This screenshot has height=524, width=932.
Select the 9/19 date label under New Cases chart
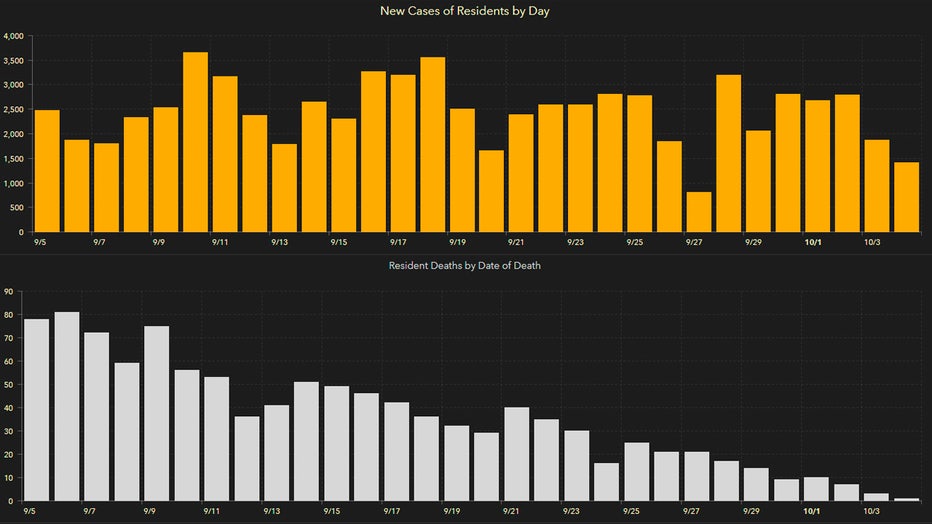458,242
